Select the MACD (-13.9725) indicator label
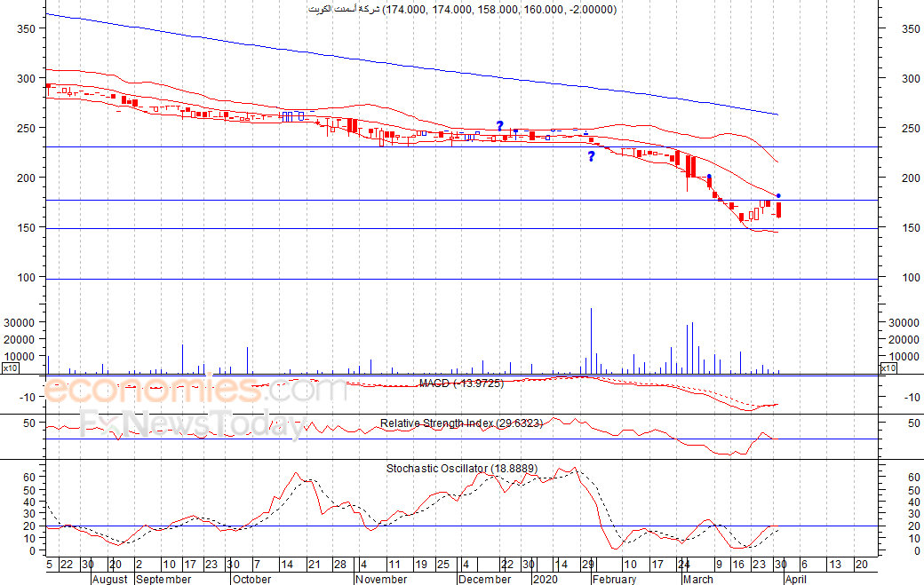Viewport: 924px width, 585px height. click(x=461, y=383)
